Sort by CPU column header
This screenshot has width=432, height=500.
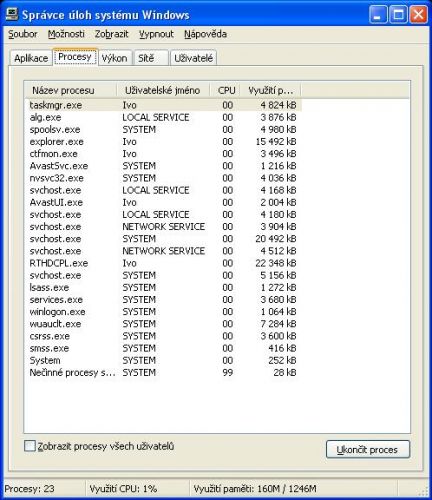coord(225,90)
